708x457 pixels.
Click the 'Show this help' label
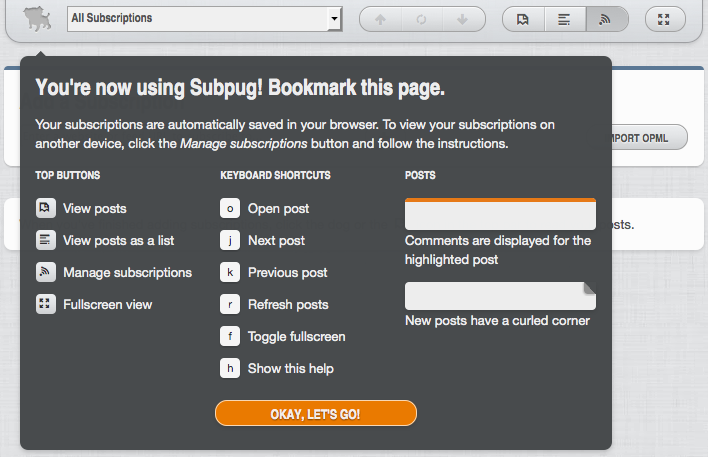[291, 368]
